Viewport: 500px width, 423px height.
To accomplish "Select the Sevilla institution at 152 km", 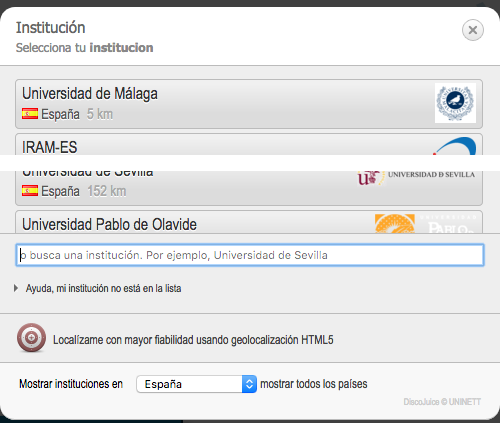I will (x=249, y=188).
